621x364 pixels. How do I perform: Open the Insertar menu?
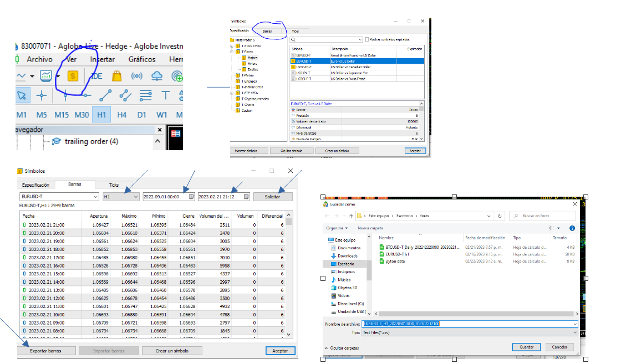click(102, 59)
